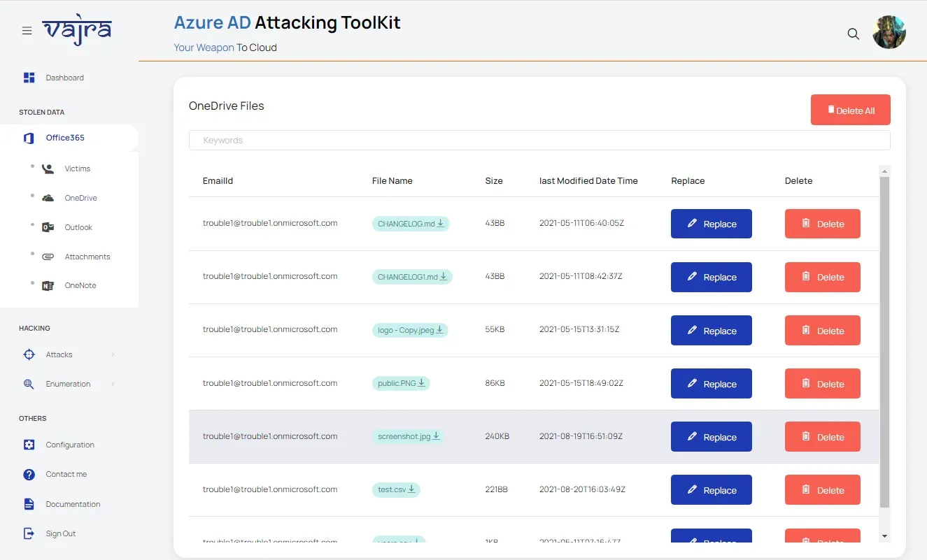Click download arrow on logo - Copy.jpeg
This screenshot has height=560, width=927.
pyautogui.click(x=440, y=329)
